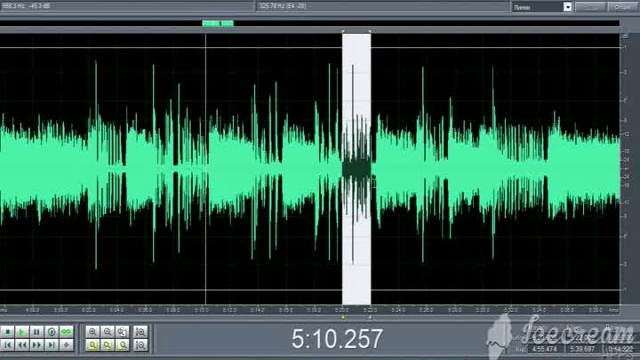Click the selection end marker above waveform
This screenshot has height=360, width=640.
[x=369, y=31]
